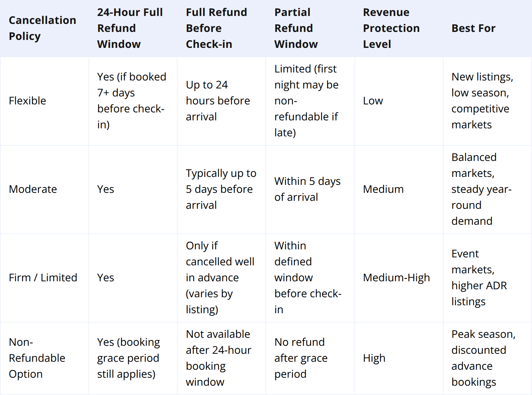
Task: Select the Flexible policy row label
Action: coord(28,101)
